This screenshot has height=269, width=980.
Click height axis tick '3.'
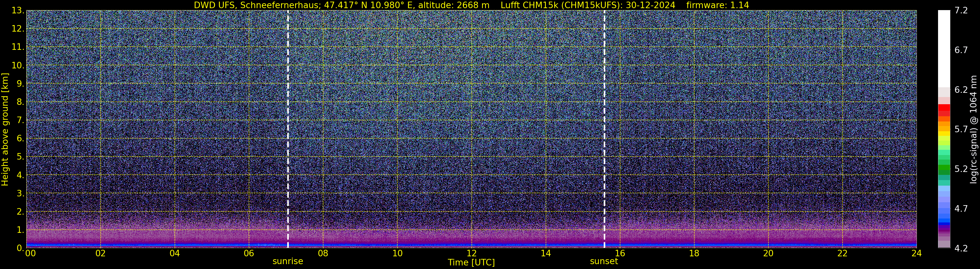(20, 193)
